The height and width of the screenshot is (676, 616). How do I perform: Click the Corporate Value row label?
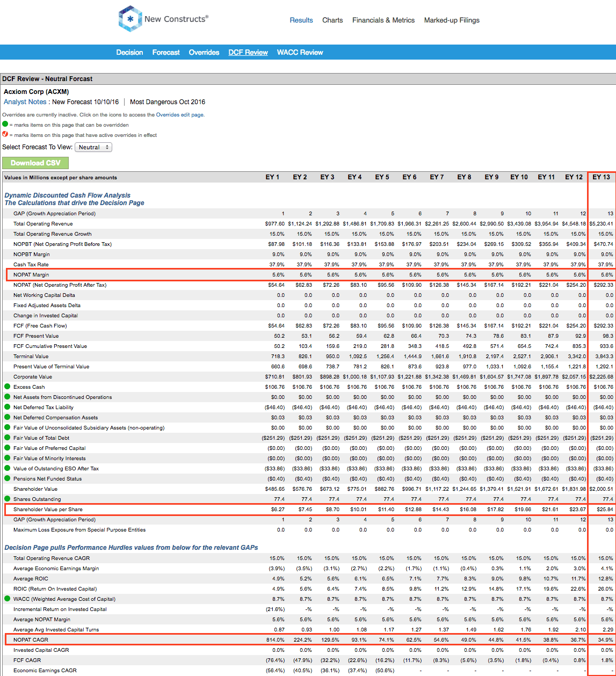click(33, 376)
